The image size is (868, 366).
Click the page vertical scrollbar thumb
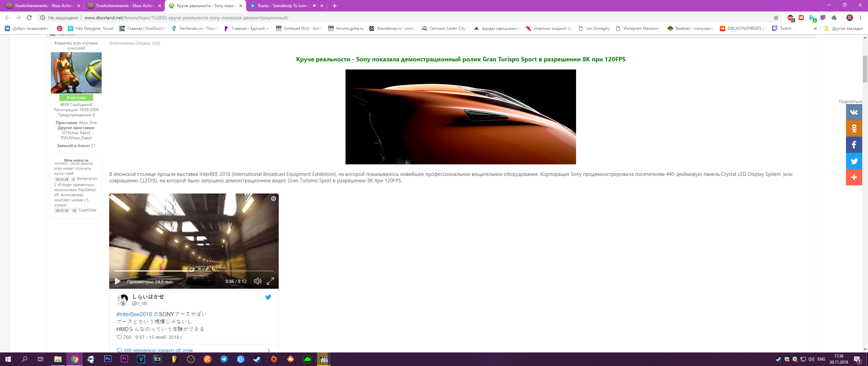[865, 69]
